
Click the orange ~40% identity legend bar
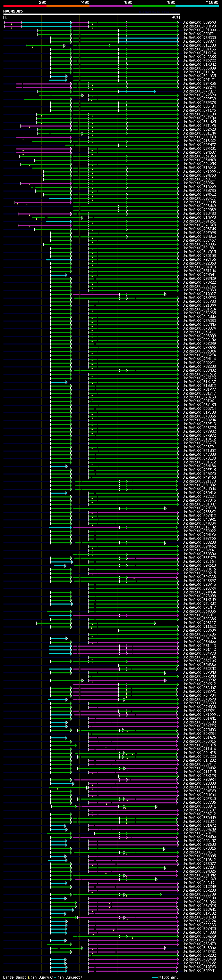tap(68, 6)
